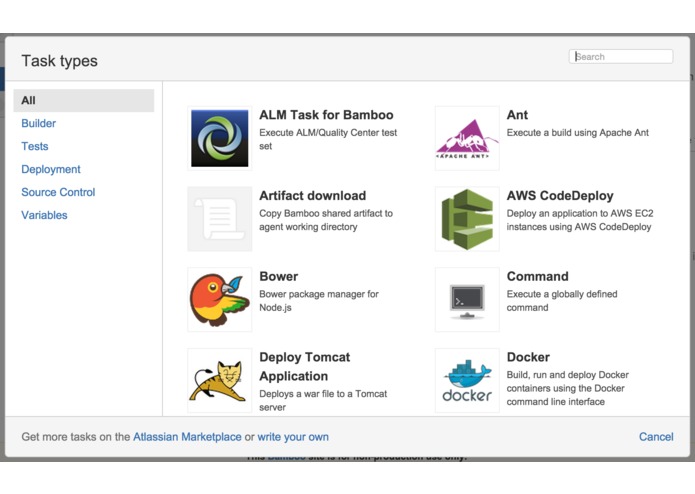
Task: Click 'Copy Bamboo shared artifact' description
Action: point(326,220)
